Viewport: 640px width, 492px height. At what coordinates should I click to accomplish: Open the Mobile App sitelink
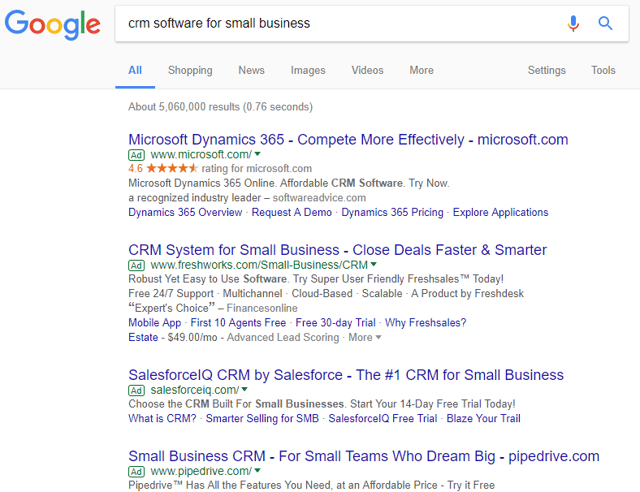155,323
